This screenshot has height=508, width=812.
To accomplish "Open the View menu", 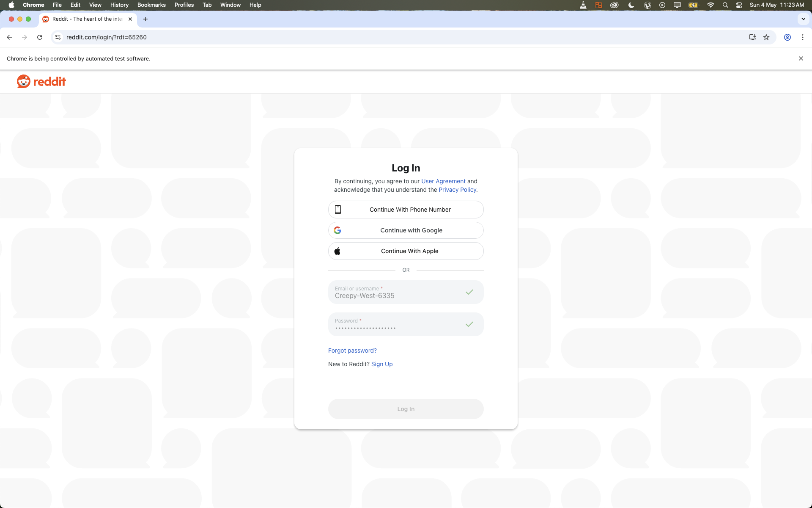I will [x=95, y=5].
